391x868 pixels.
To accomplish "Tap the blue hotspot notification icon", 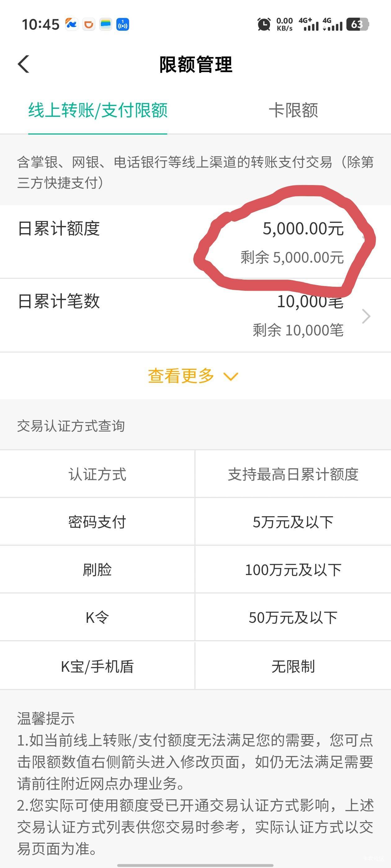I will (123, 24).
